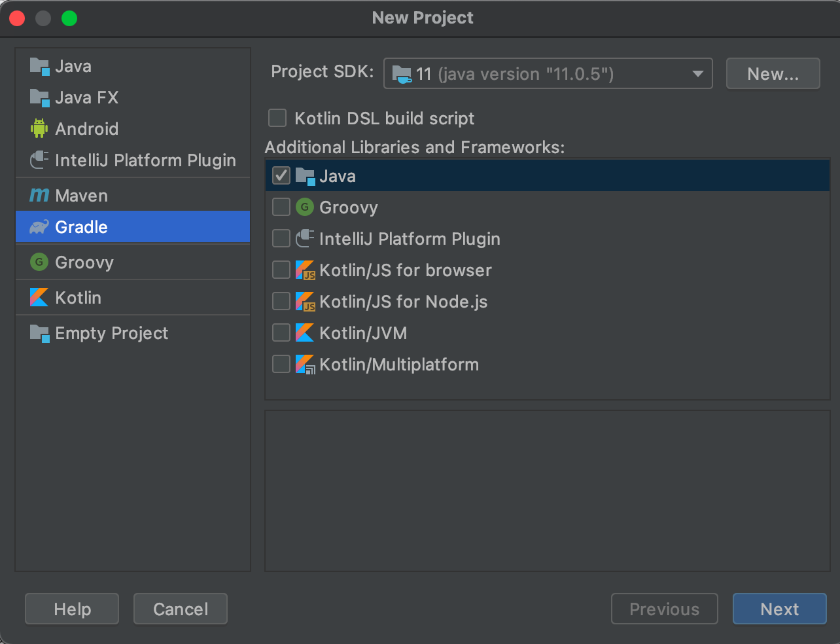
Task: Click the Kotlin/Multiplatform icon
Action: (306, 365)
